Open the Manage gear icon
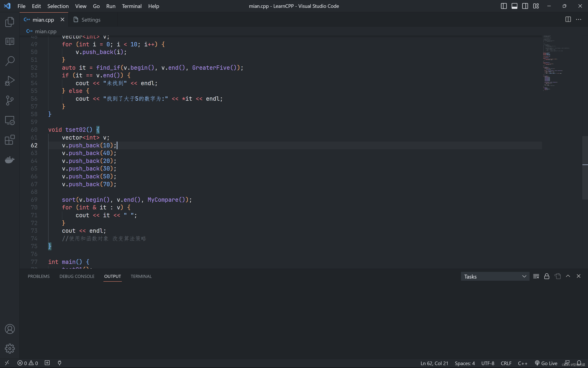 [10, 349]
